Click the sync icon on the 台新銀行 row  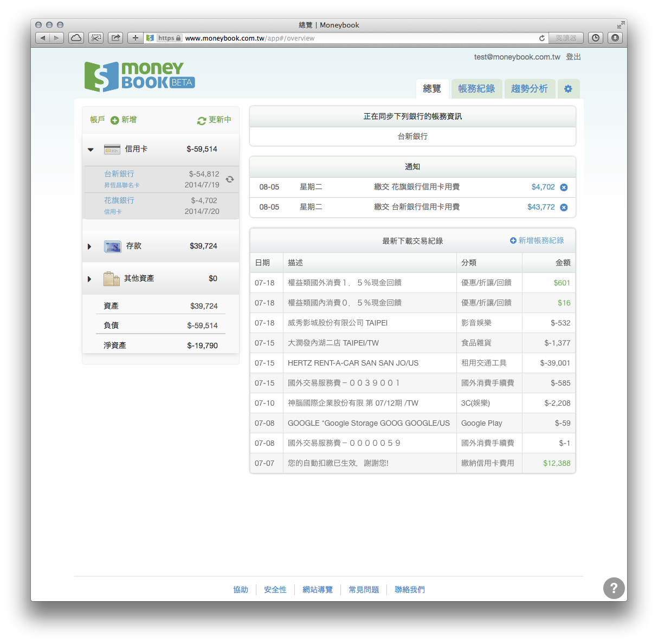229,179
